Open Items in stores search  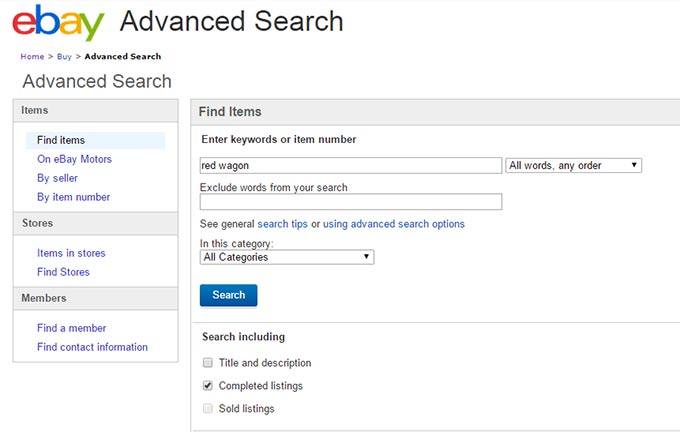coord(71,253)
